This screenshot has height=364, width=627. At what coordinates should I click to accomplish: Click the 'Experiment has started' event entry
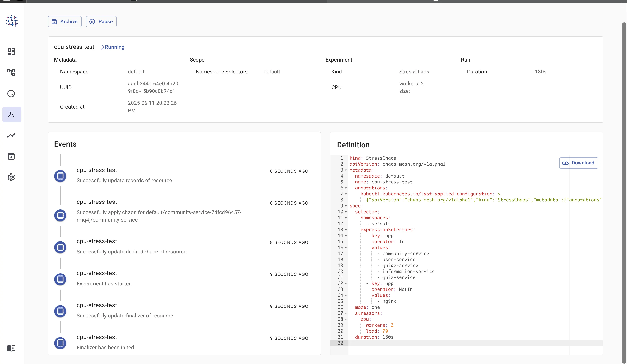[x=104, y=284]
